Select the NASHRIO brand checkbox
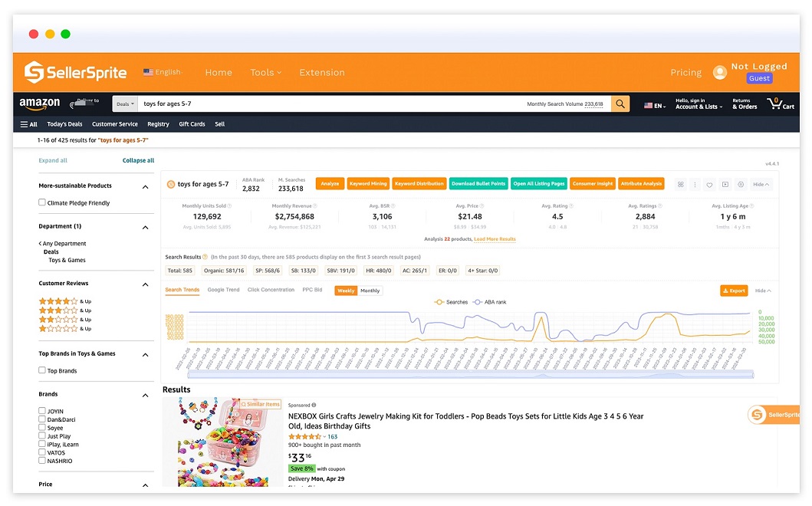This screenshot has width=812, height=506. pyautogui.click(x=42, y=461)
